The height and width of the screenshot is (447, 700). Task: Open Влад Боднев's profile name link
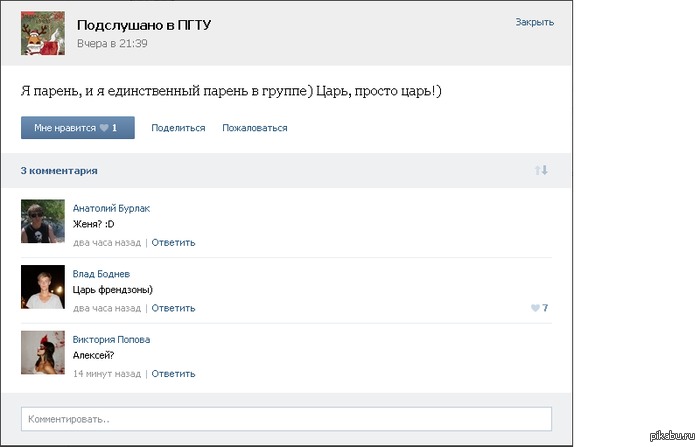pos(101,274)
